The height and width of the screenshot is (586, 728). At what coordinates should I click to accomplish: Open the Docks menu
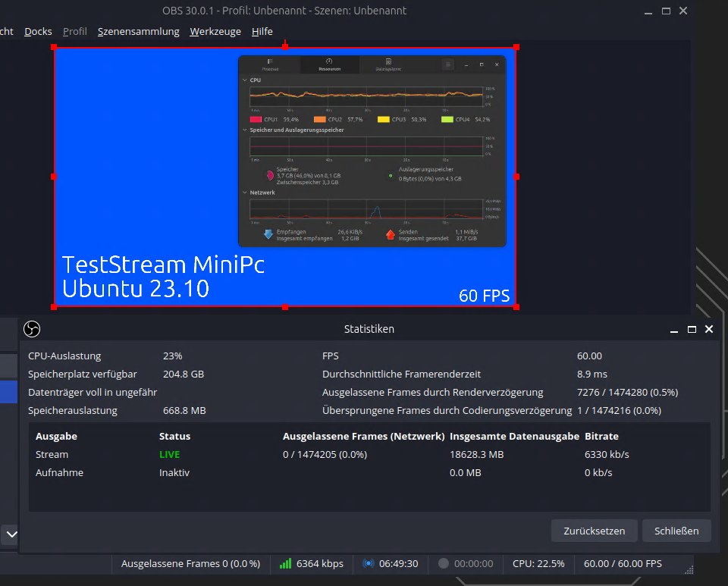point(38,31)
